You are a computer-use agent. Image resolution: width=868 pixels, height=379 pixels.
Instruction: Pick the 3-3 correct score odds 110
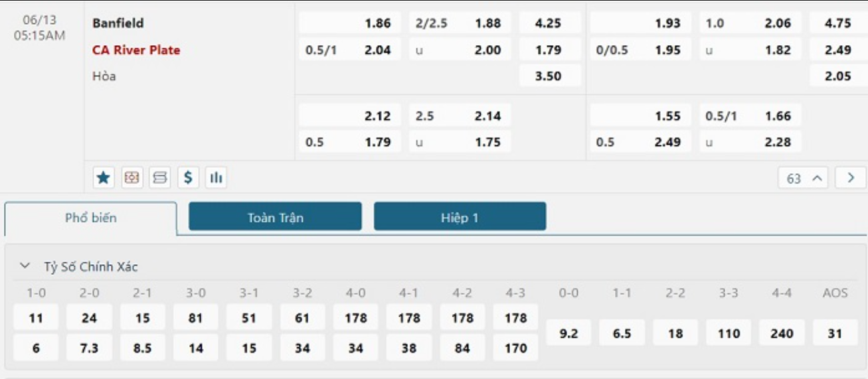tap(729, 333)
